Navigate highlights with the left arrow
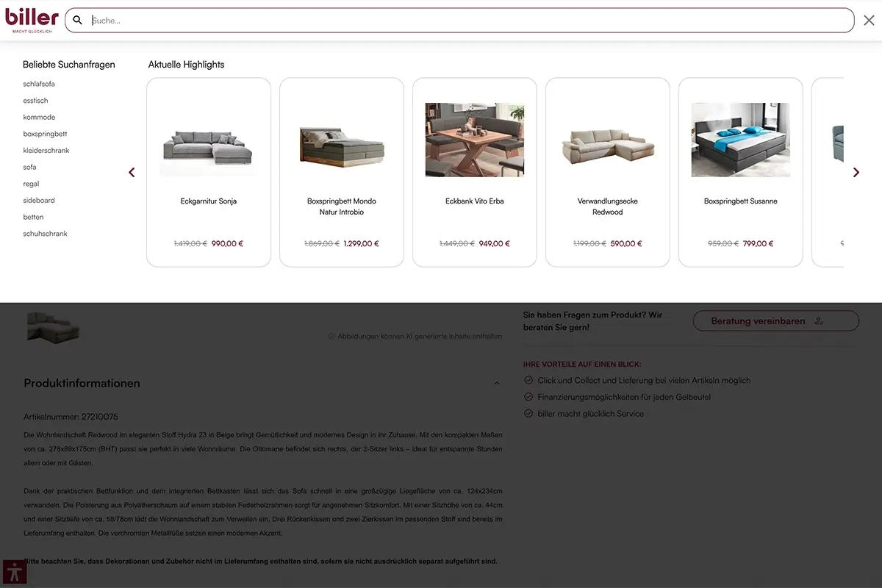Screen dimensions: 882x588 point(132,172)
